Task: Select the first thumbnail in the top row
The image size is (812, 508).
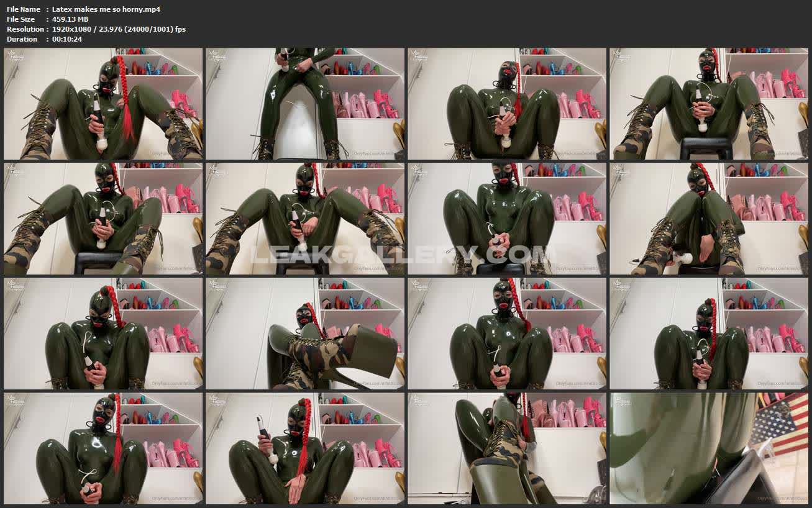Action: 103,104
